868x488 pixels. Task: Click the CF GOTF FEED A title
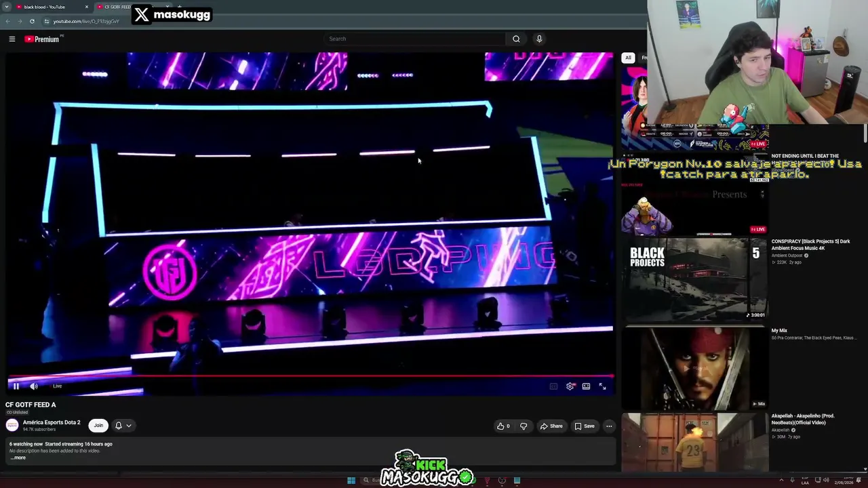click(31, 405)
